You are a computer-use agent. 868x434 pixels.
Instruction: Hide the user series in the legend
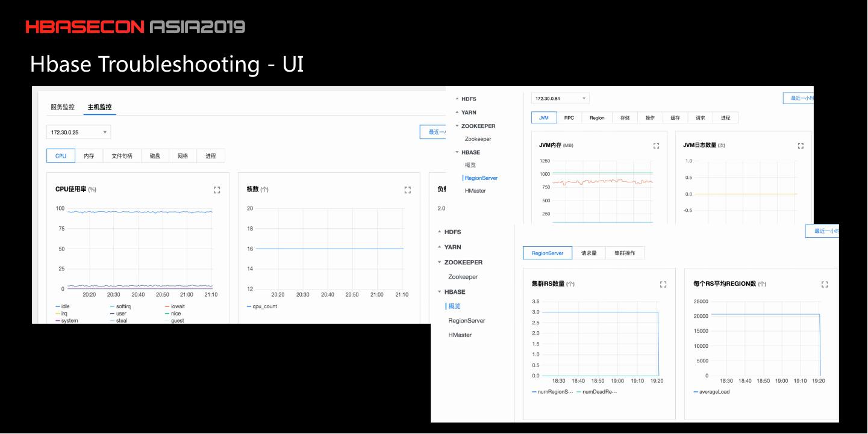click(119, 314)
